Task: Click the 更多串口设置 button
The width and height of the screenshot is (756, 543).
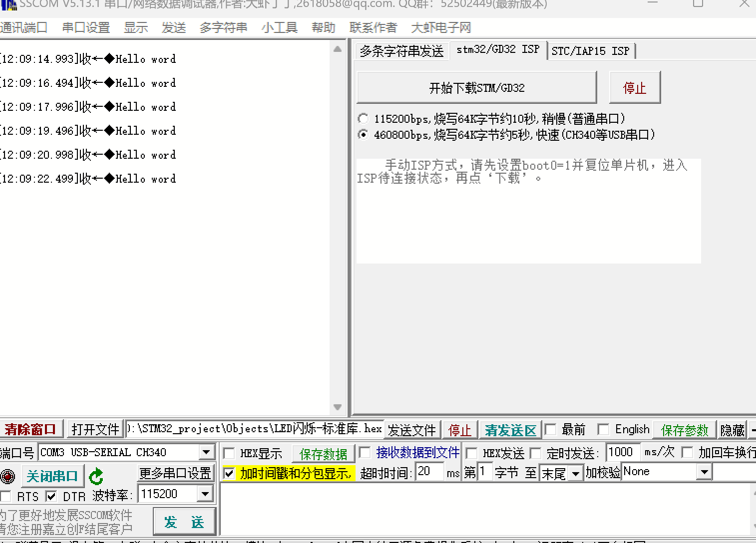Action: [175, 473]
